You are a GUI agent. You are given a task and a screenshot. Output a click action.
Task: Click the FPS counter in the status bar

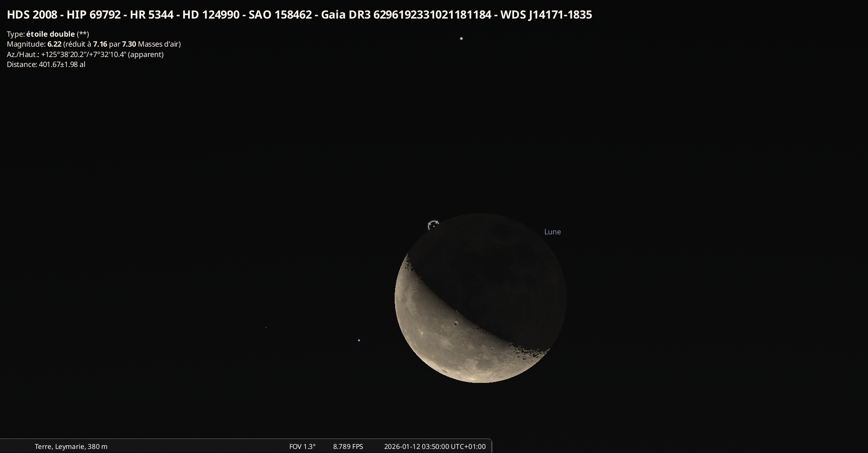pos(348,446)
